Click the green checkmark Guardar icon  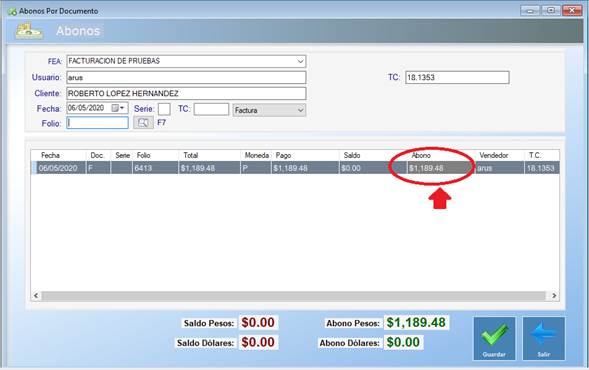(x=494, y=335)
